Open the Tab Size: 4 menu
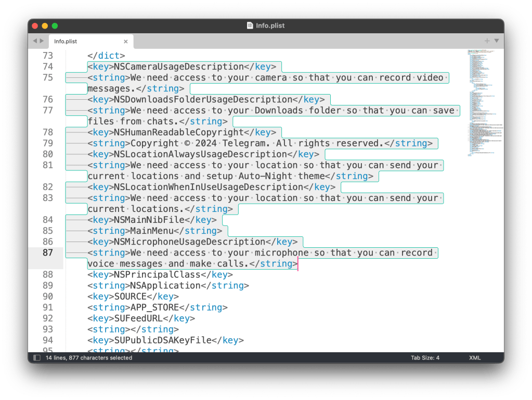The image size is (532, 400). tap(425, 358)
